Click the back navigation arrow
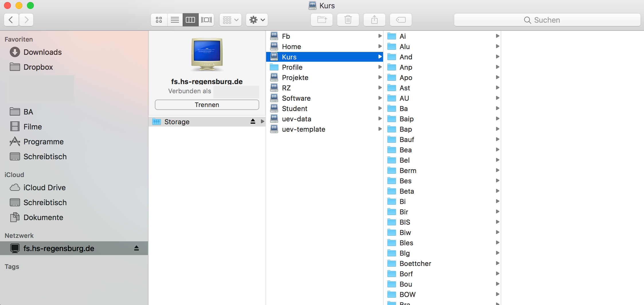The width and height of the screenshot is (644, 305). click(x=11, y=20)
